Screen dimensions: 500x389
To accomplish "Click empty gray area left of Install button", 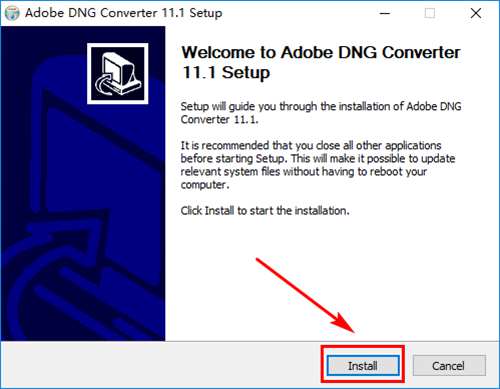I will (x=160, y=365).
